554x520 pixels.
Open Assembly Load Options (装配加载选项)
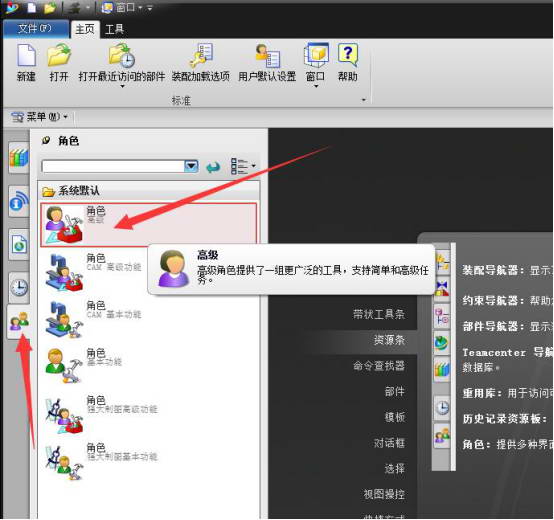coord(200,55)
